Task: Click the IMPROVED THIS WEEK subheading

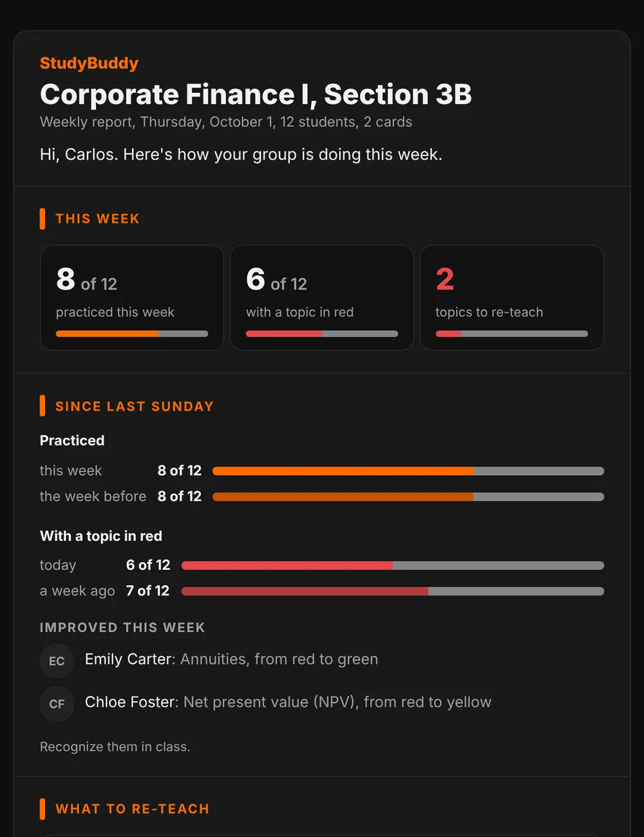Action: [122, 628]
